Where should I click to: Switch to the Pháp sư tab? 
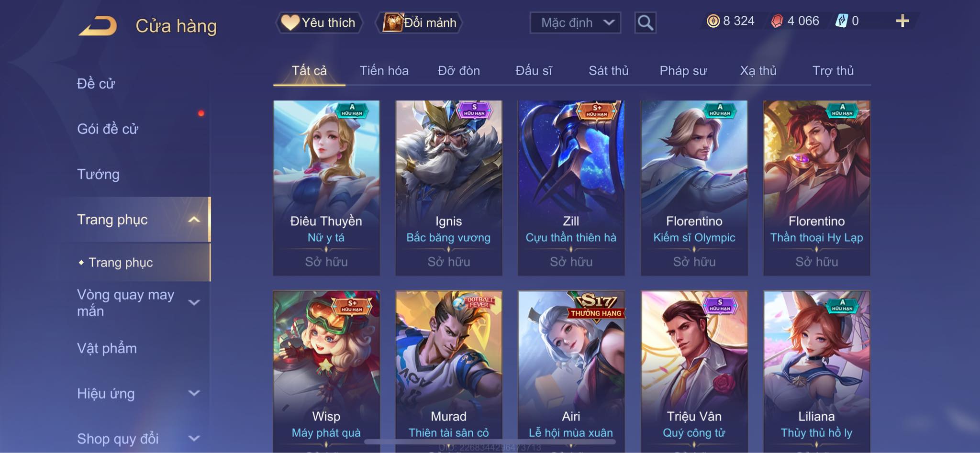click(683, 71)
